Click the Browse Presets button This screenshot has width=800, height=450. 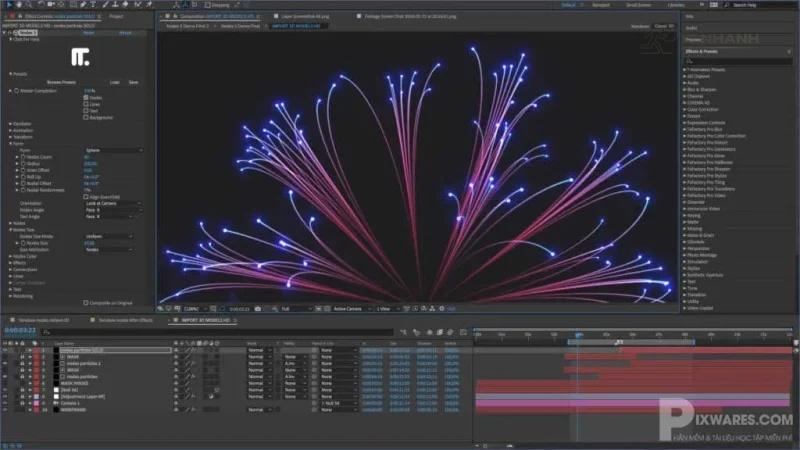tap(61, 82)
